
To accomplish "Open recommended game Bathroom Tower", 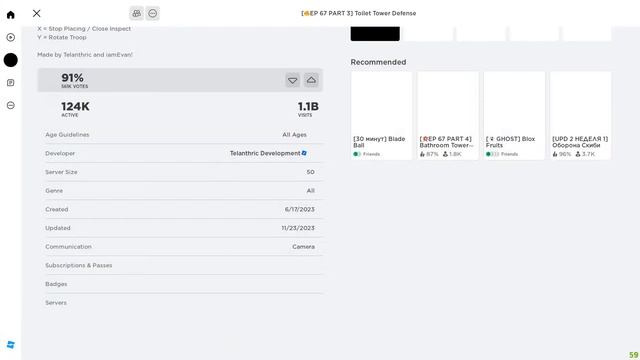I will click(448, 116).
